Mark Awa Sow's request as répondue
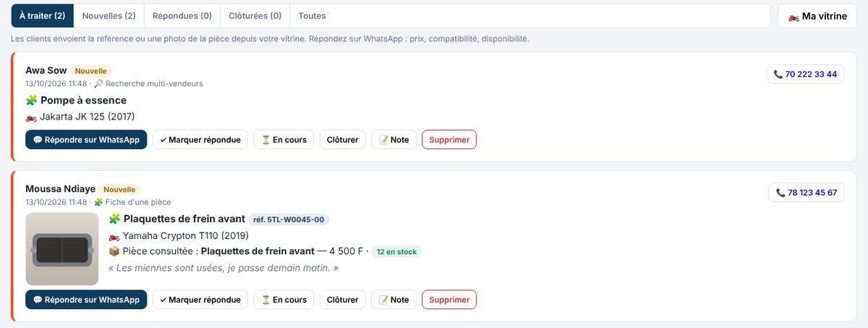 point(200,140)
